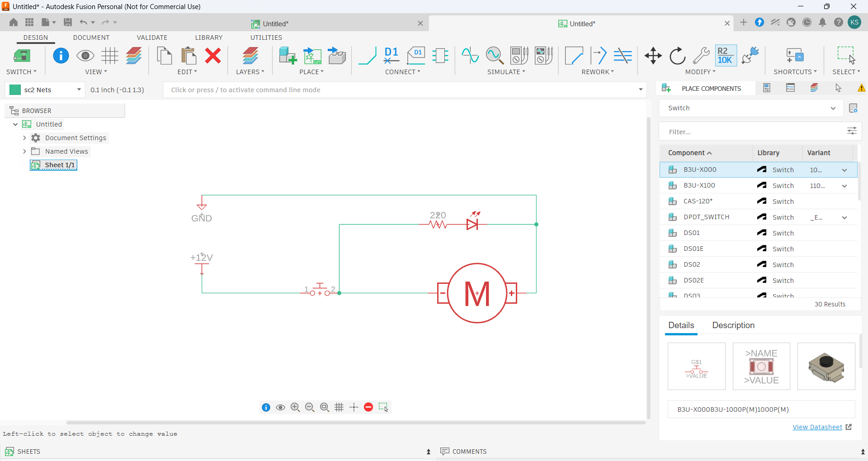Open the Switch library category dropdown
Viewport: 868px width, 461px height.
pyautogui.click(x=833, y=108)
